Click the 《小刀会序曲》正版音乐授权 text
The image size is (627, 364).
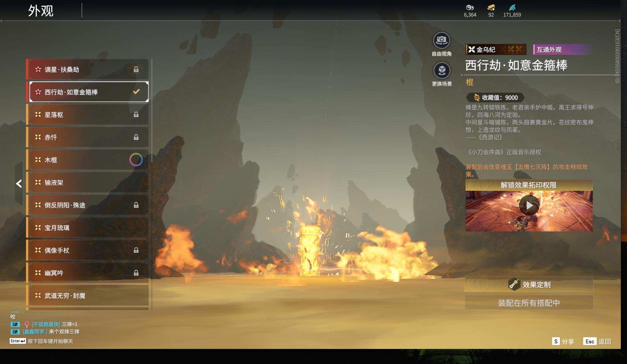504,152
